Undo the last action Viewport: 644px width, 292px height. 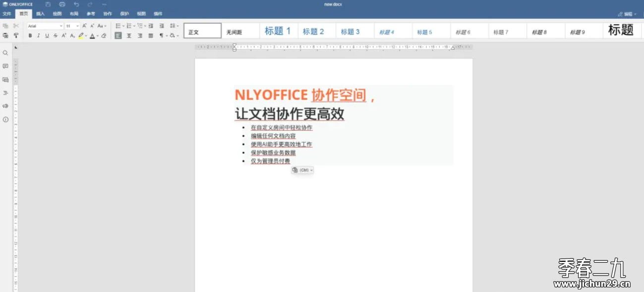[76, 4]
